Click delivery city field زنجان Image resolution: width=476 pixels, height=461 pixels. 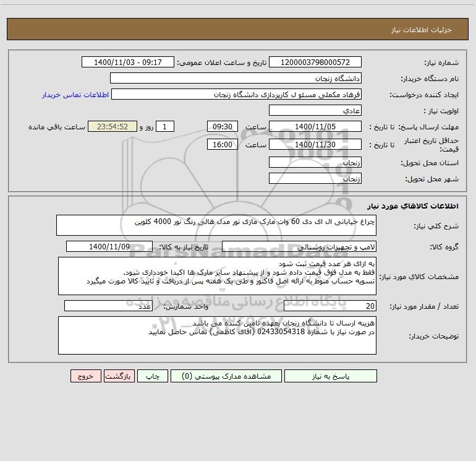click(x=315, y=178)
